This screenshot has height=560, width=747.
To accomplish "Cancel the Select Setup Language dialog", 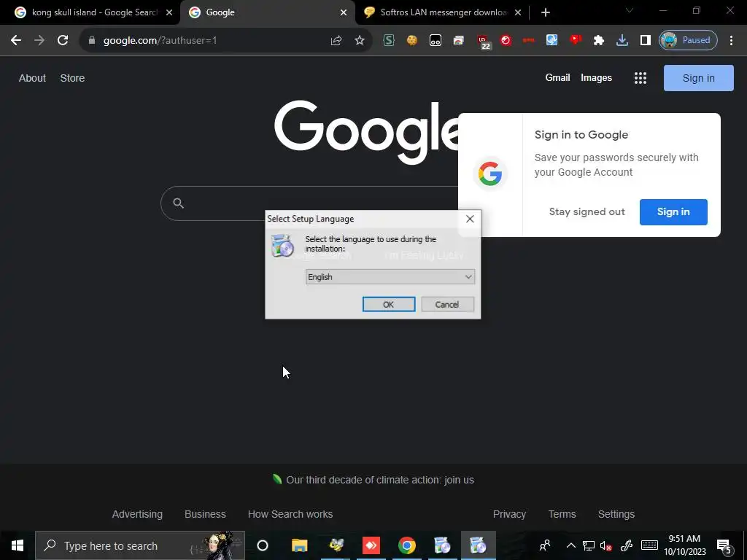I will [447, 304].
